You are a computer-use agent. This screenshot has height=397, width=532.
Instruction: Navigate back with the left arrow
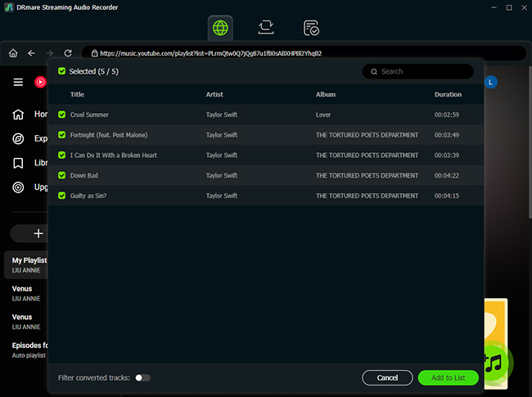(x=32, y=53)
